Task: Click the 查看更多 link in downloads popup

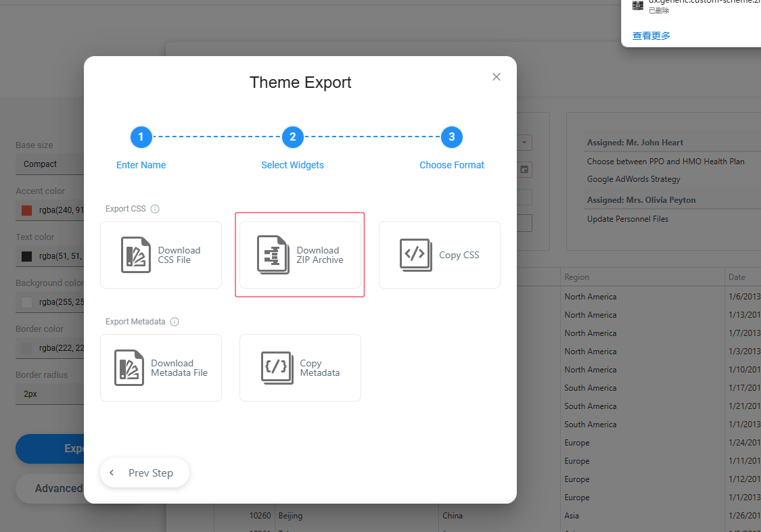Action: (651, 36)
